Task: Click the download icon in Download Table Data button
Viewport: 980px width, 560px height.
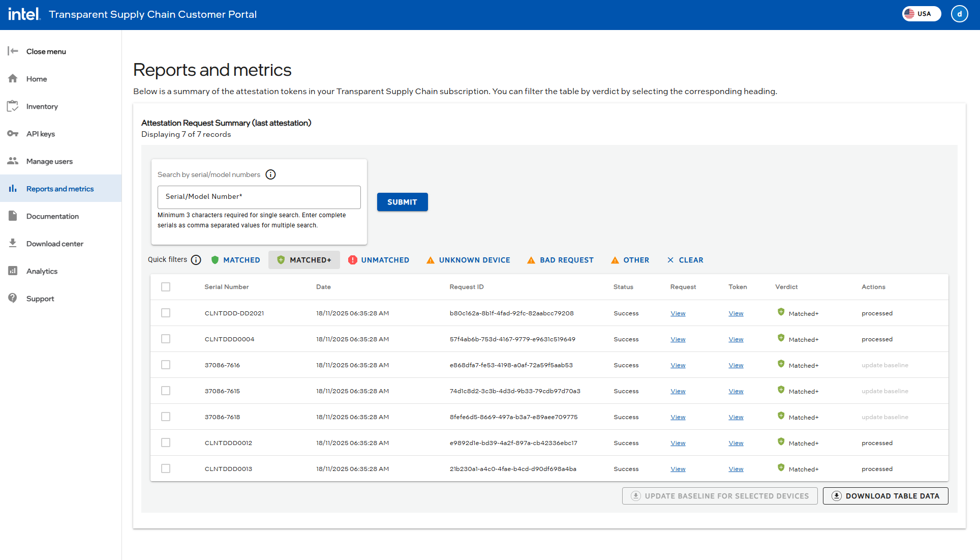Action: [x=837, y=496]
